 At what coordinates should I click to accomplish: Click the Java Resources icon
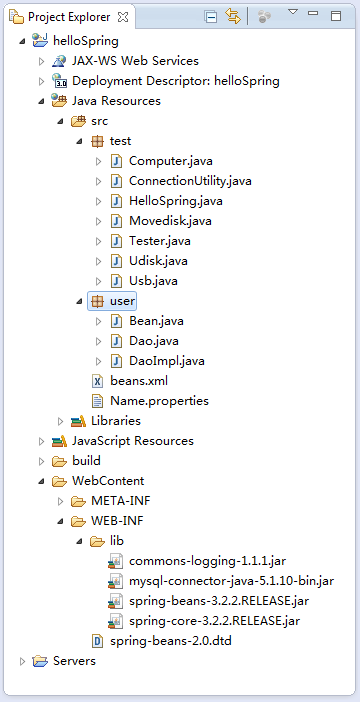tap(59, 101)
